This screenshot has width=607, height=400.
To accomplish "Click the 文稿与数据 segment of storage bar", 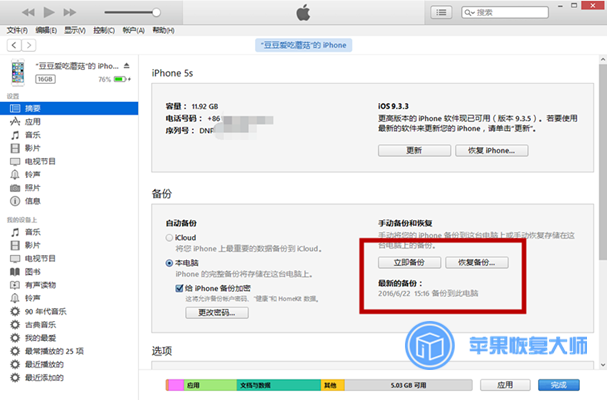I will pyautogui.click(x=279, y=385).
